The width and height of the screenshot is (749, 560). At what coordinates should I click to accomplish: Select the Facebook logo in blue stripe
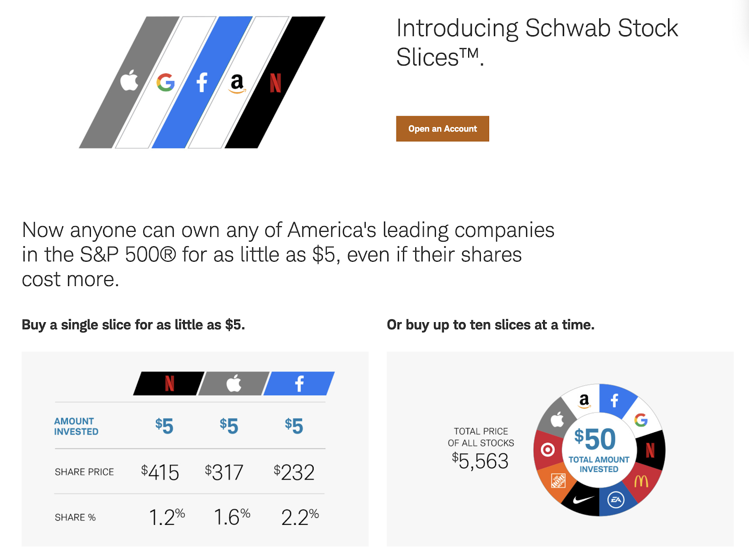[x=202, y=82]
